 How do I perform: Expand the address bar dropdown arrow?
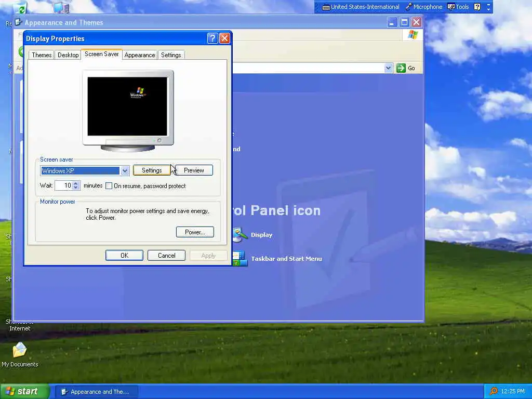tap(388, 68)
